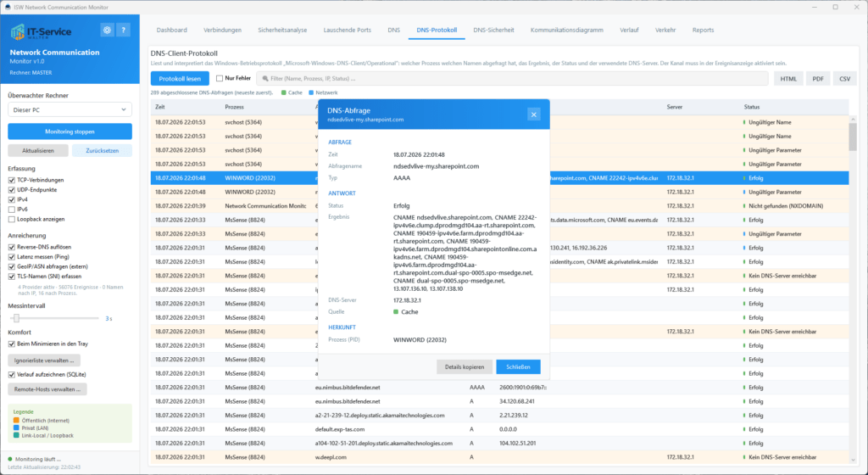The height and width of the screenshot is (475, 868).
Task: Switch to the Dashboard tab
Action: click(x=171, y=30)
